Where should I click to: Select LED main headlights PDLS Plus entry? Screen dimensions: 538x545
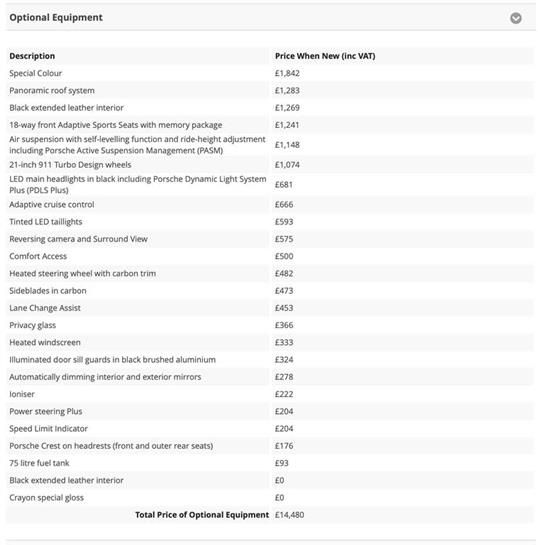(x=138, y=185)
